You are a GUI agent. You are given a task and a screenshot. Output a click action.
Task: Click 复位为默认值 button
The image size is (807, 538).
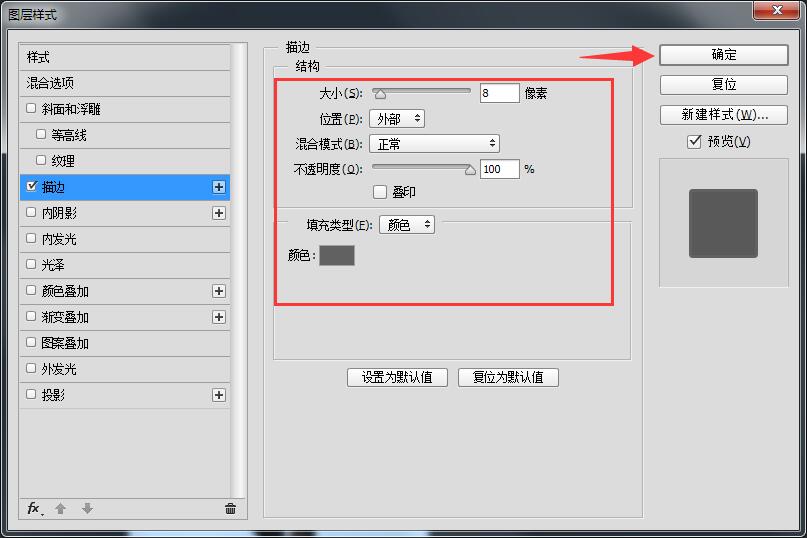[x=508, y=377]
